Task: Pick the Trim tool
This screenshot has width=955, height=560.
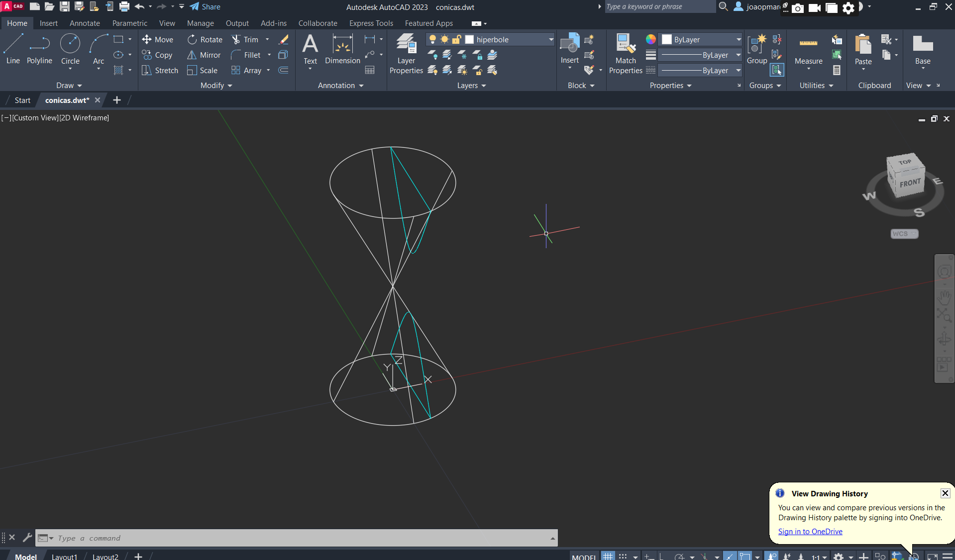Action: click(x=236, y=40)
